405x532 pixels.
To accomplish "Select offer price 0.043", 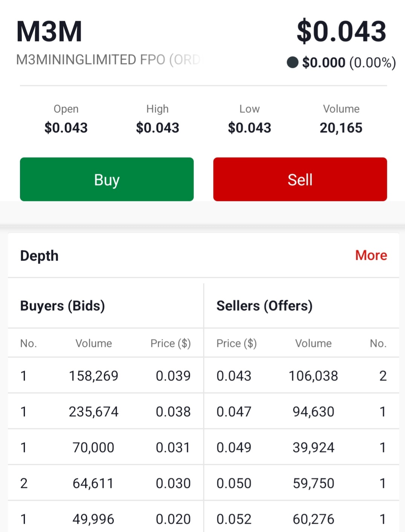I will tap(234, 376).
